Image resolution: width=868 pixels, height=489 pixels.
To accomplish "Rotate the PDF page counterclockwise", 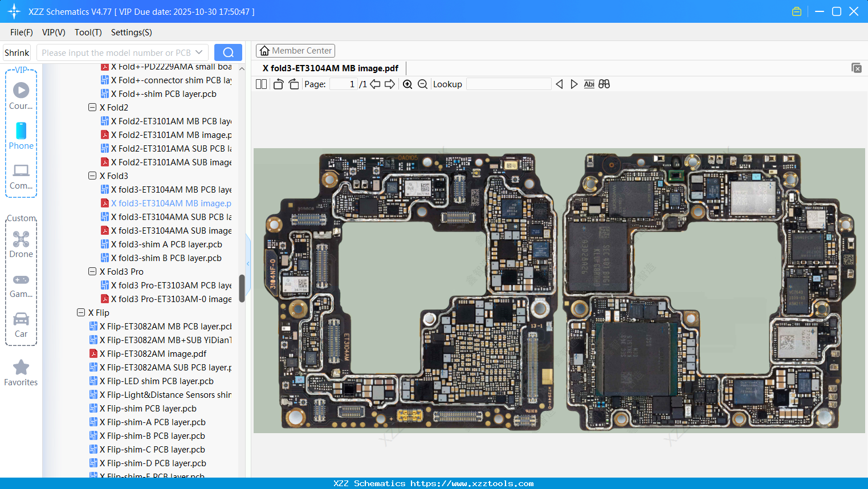I will [278, 84].
